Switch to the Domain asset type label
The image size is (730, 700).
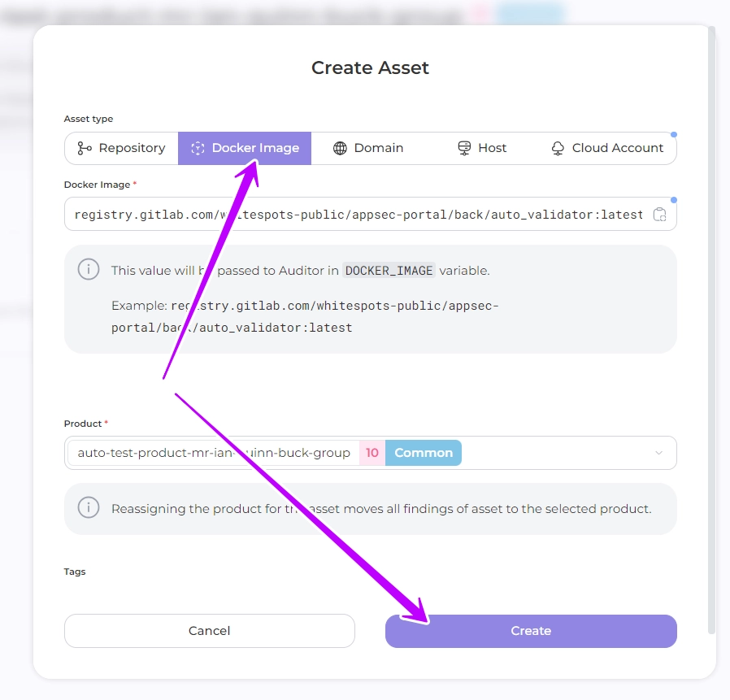point(379,148)
